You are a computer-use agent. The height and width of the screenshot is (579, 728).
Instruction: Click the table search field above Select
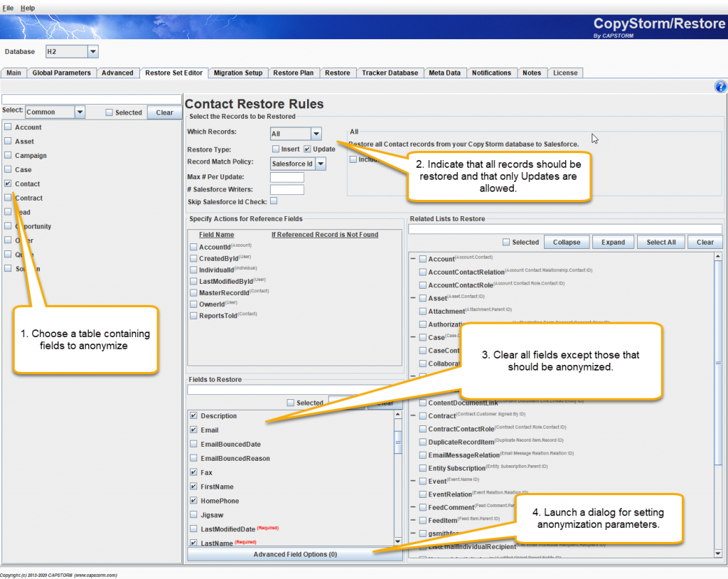(x=92, y=99)
